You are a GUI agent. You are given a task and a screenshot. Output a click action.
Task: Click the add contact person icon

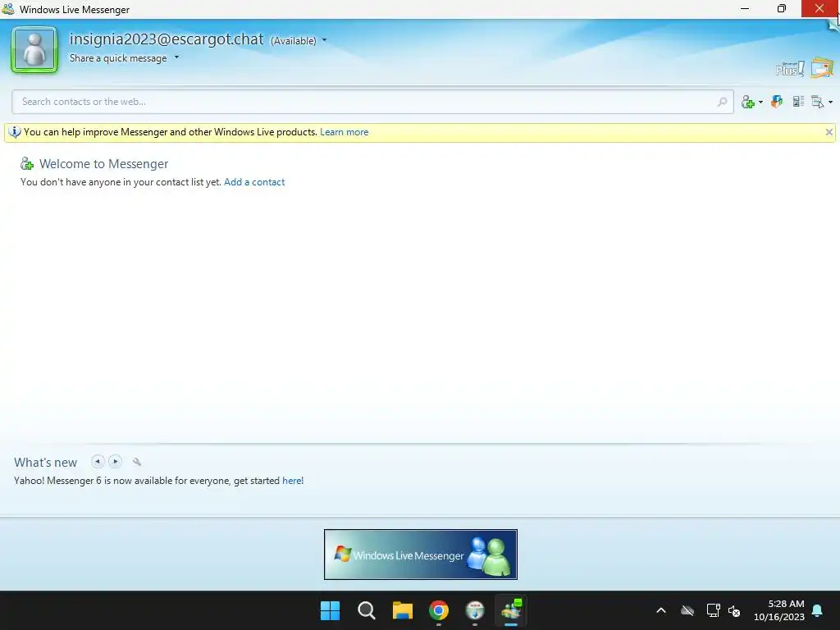[748, 102]
